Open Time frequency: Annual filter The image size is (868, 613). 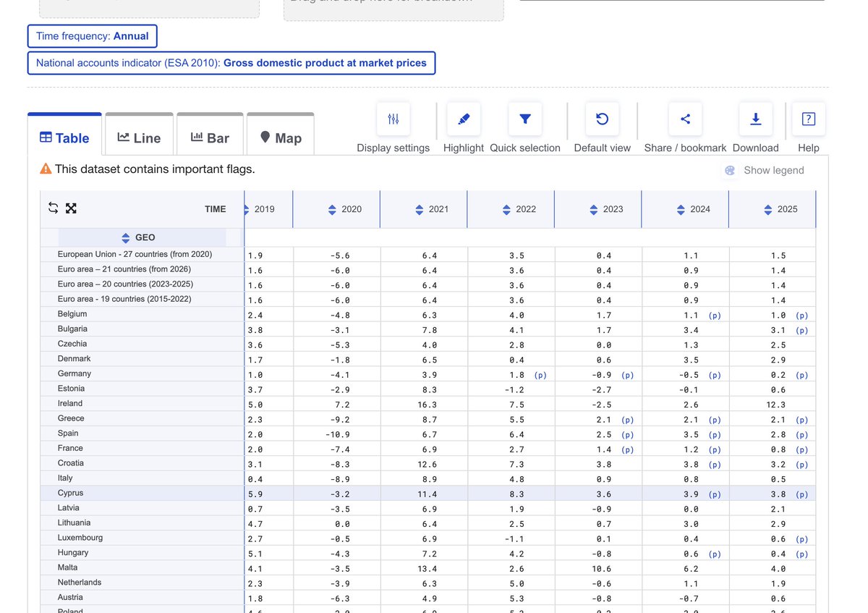click(93, 36)
